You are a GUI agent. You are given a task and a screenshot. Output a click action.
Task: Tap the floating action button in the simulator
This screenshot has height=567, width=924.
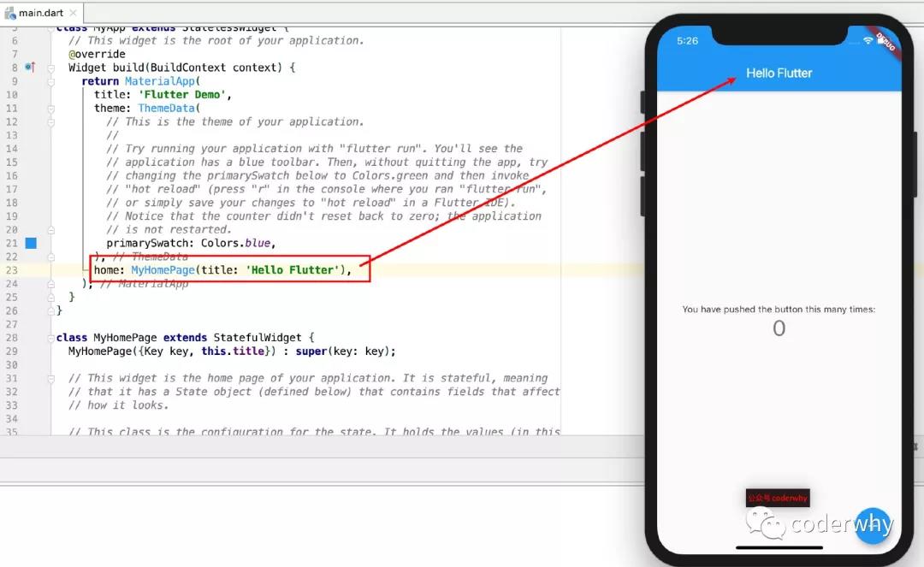873,525
